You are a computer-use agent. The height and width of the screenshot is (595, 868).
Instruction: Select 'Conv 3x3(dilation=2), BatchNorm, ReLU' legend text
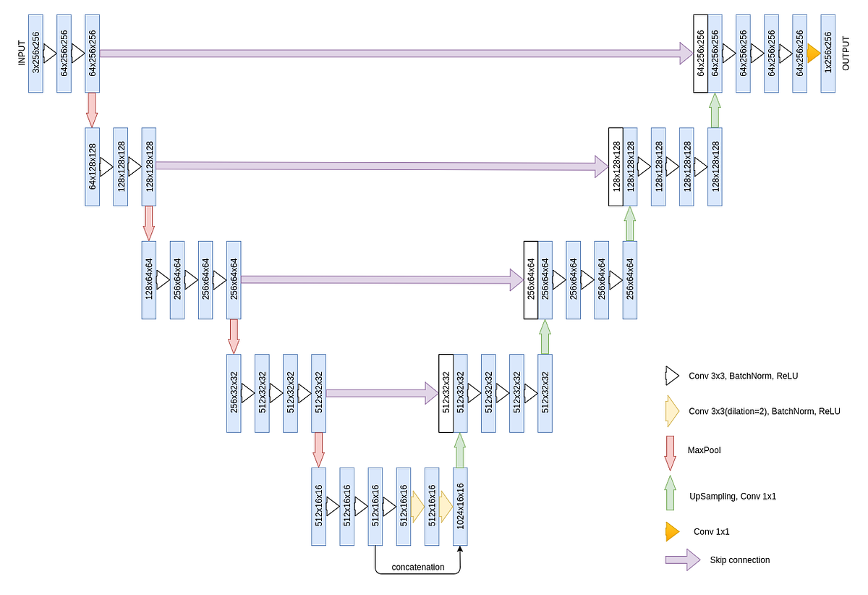[765, 411]
